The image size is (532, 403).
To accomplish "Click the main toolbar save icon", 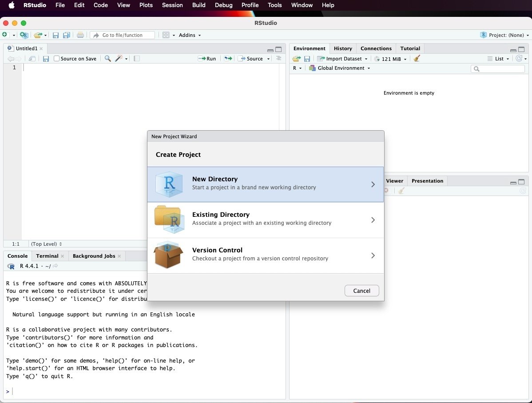I will 56,35.
